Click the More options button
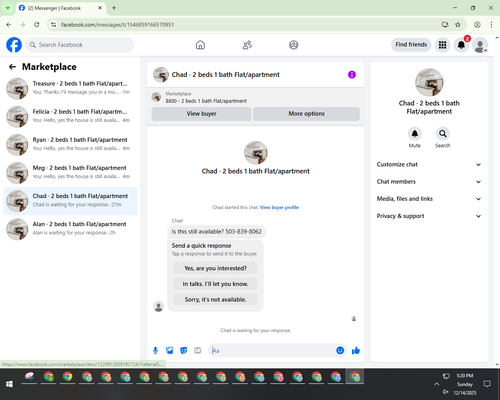Screen dimensions: 500x400 pos(306,114)
